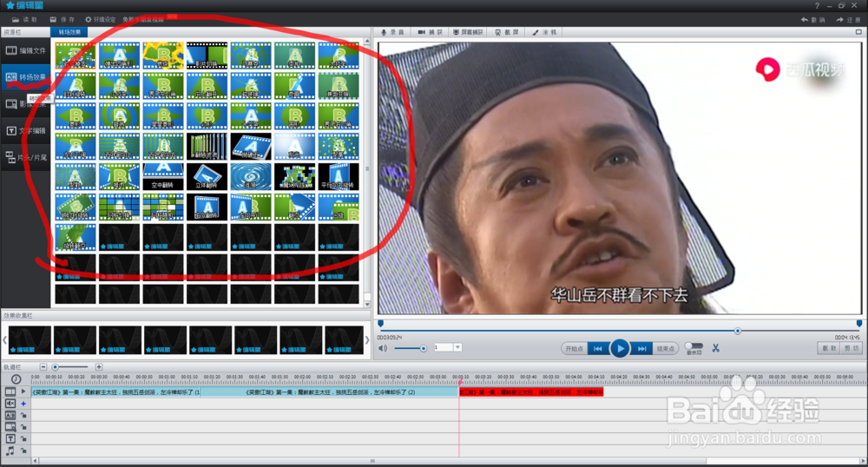Click the redo arrow in top bar
The image size is (868, 467).
(839, 19)
